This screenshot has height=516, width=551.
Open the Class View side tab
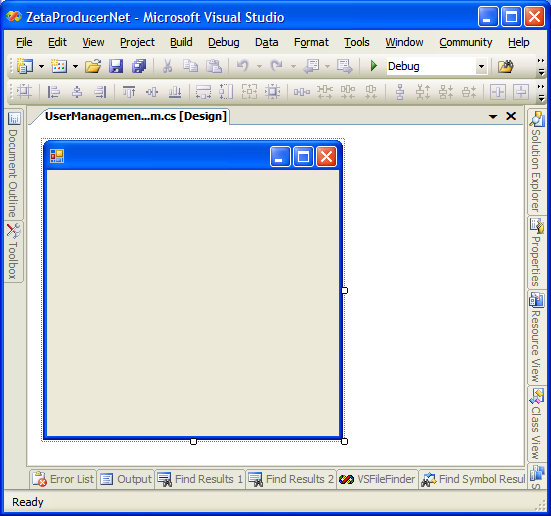(x=536, y=424)
